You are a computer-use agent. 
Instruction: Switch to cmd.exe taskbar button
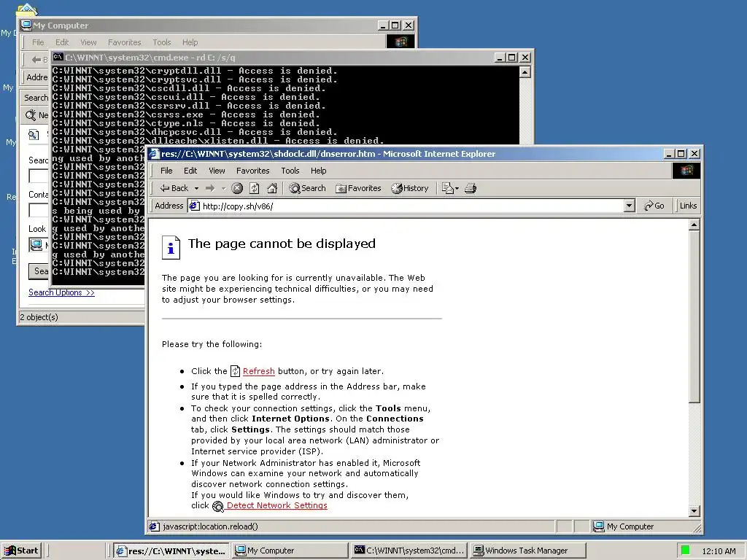click(409, 551)
